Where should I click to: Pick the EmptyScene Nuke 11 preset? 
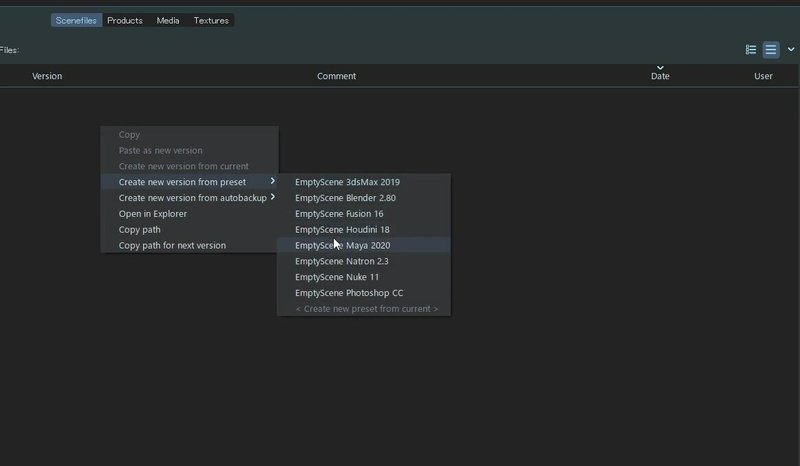pos(364,277)
